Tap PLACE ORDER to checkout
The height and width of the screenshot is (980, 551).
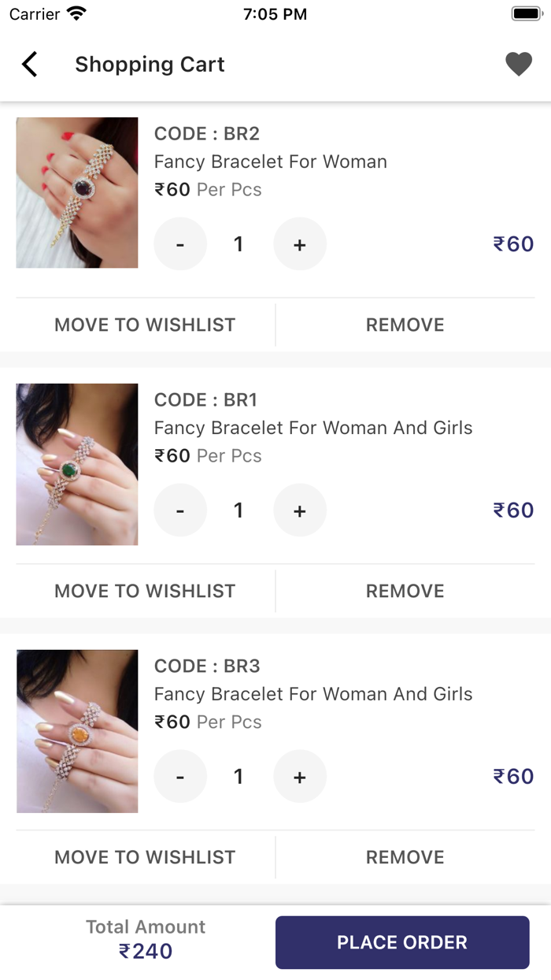[402, 942]
